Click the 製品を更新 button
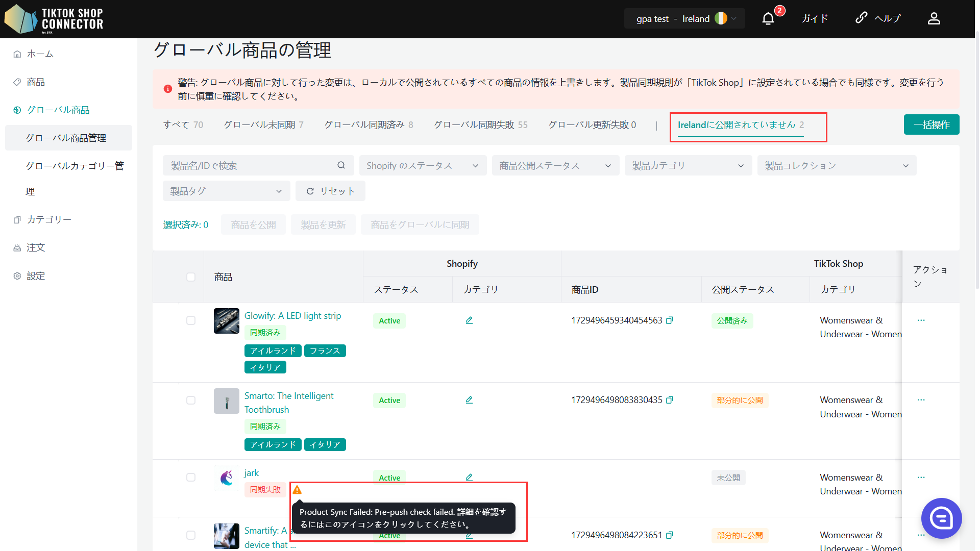Screen dimensions: 980x551 (x=323, y=225)
